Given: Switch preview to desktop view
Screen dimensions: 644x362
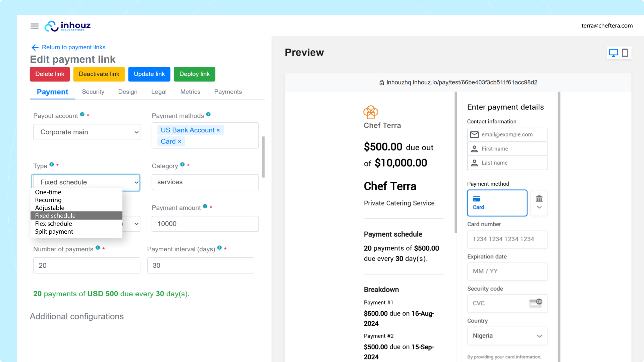Looking at the screenshot, I should (613, 53).
